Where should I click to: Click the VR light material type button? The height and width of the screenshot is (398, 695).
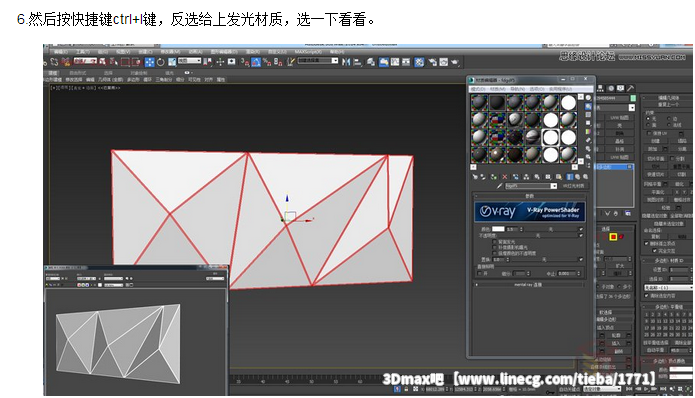pyautogui.click(x=574, y=186)
